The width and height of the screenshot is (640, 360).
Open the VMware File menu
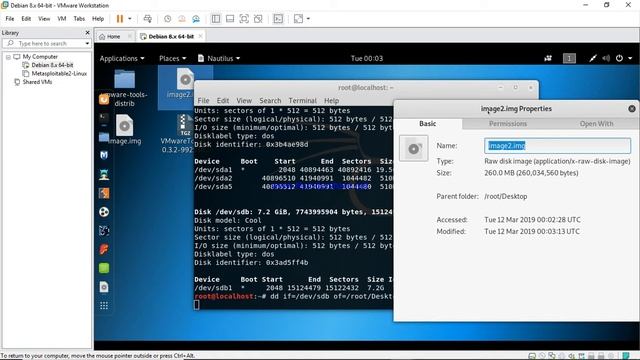(x=10, y=19)
